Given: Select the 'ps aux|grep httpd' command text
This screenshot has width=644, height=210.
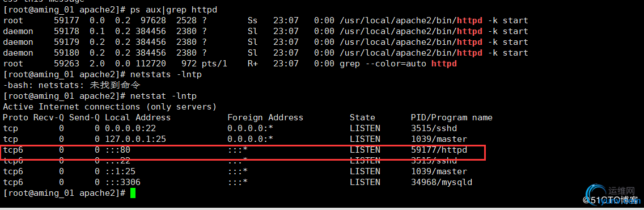Looking at the screenshot, I should (173, 10).
